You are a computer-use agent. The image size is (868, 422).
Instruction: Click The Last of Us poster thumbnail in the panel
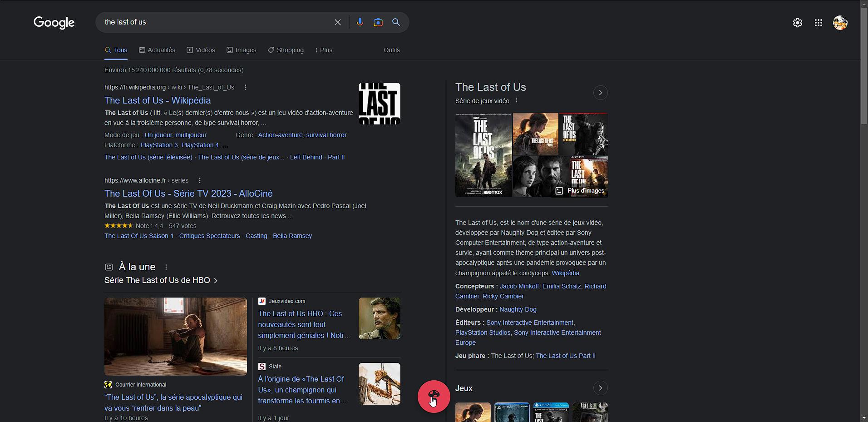[483, 154]
